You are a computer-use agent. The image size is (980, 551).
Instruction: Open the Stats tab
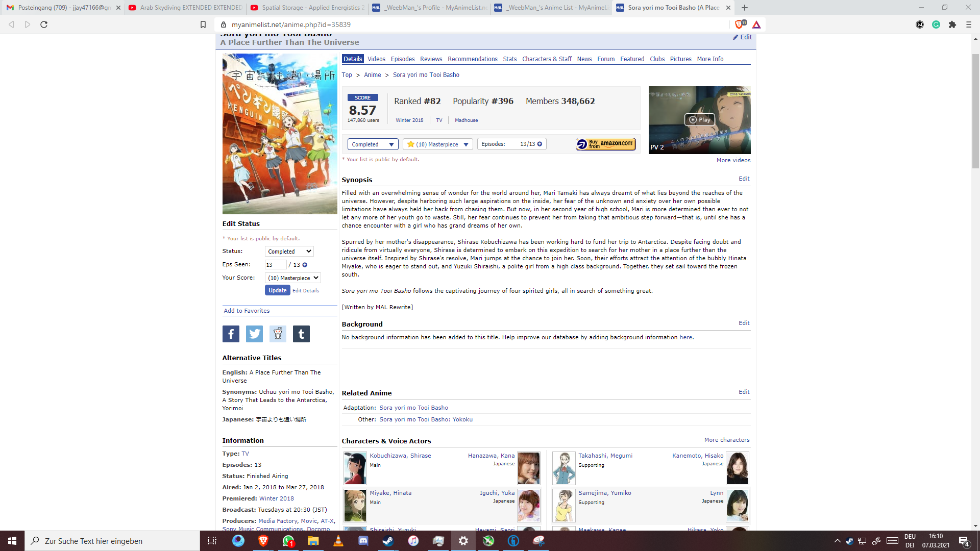510,59
